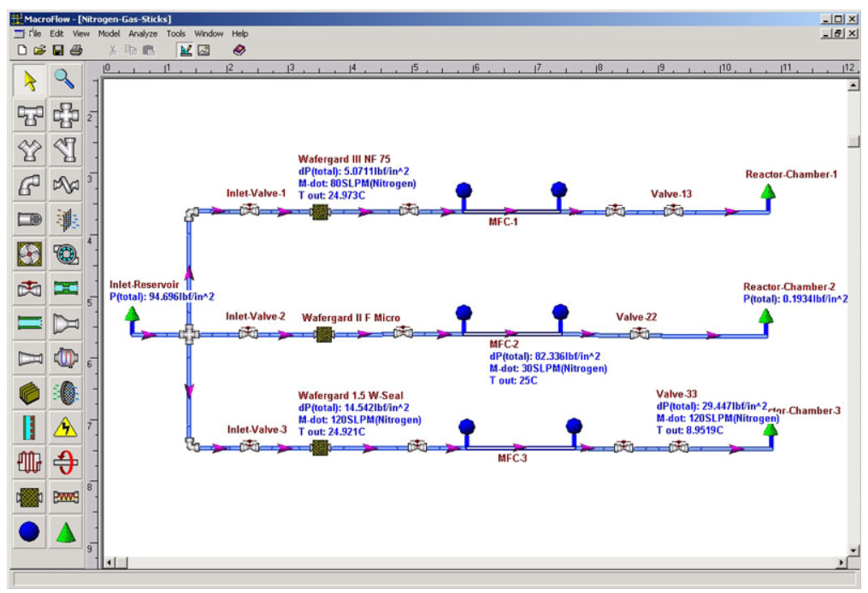Select the rotating shaft tool
This screenshot has height=593, width=868.
click(65, 462)
